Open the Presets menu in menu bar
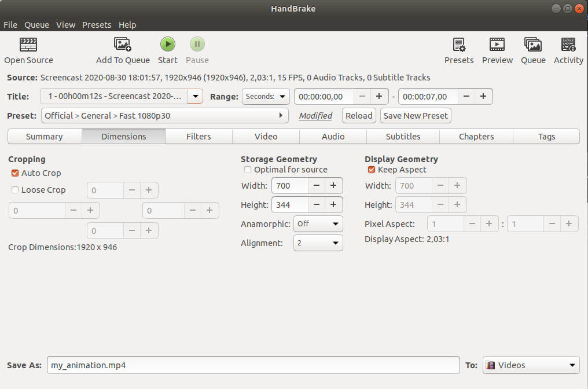This screenshot has width=588, height=389. (x=97, y=25)
